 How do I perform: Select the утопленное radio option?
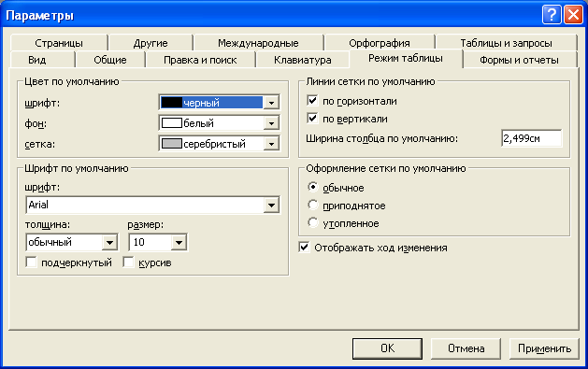313,222
